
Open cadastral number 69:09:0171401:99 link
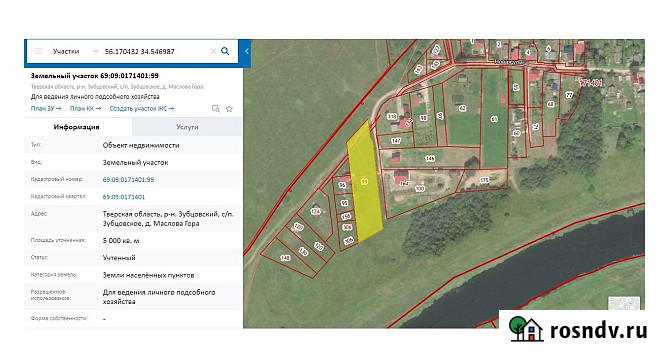coord(128,179)
